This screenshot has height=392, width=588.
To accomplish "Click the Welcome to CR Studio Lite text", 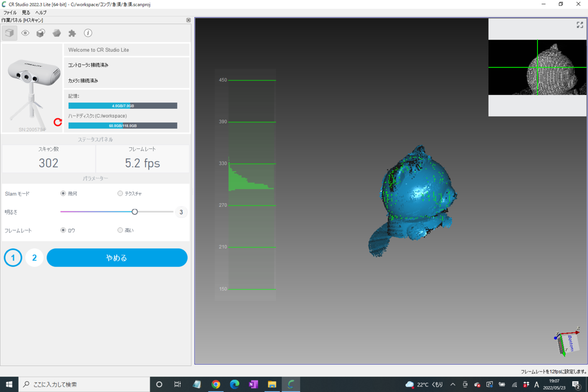I will coord(98,50).
